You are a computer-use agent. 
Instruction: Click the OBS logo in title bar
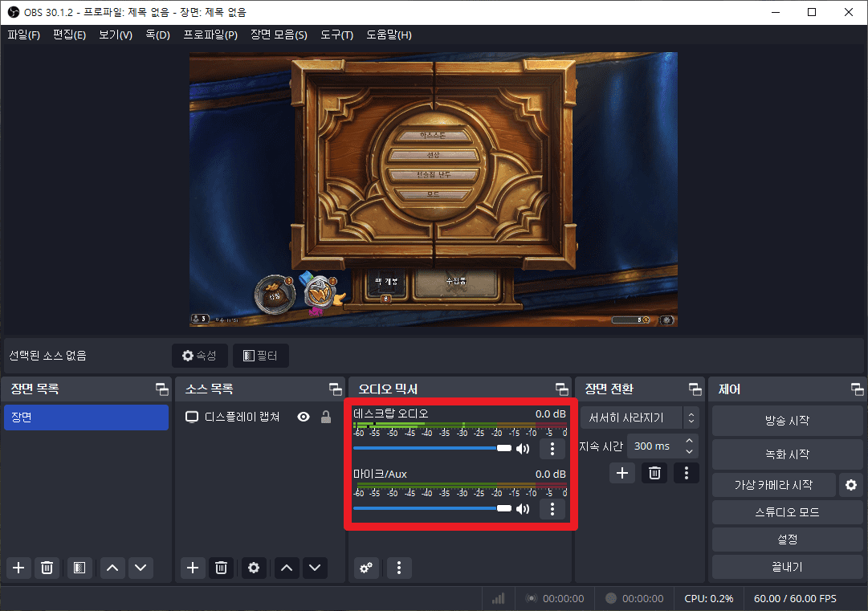click(x=14, y=12)
